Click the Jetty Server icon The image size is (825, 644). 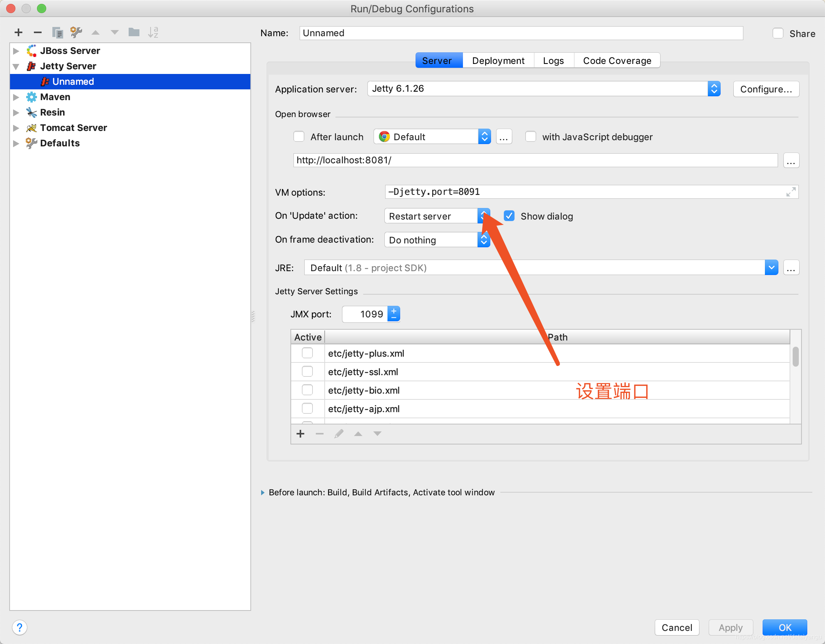point(32,66)
